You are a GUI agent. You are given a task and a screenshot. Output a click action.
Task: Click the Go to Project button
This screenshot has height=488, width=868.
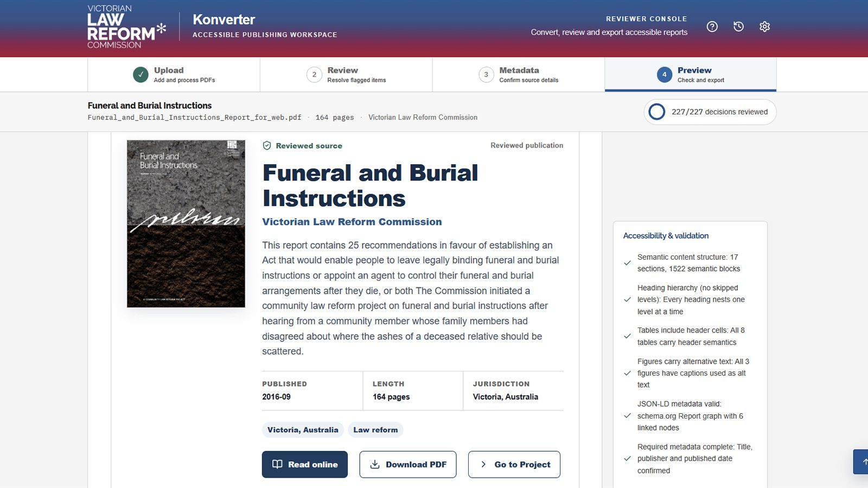(514, 465)
